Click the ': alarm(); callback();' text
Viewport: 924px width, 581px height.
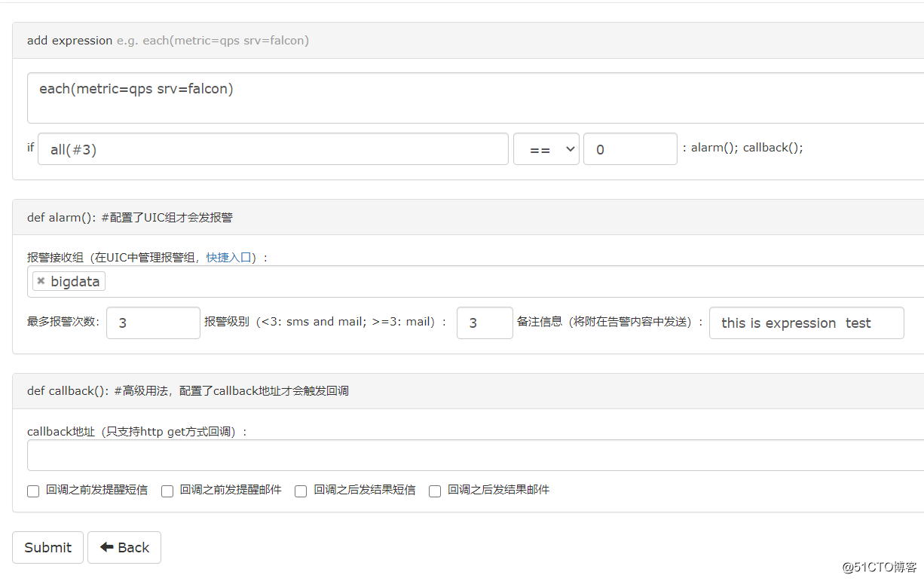coord(742,148)
